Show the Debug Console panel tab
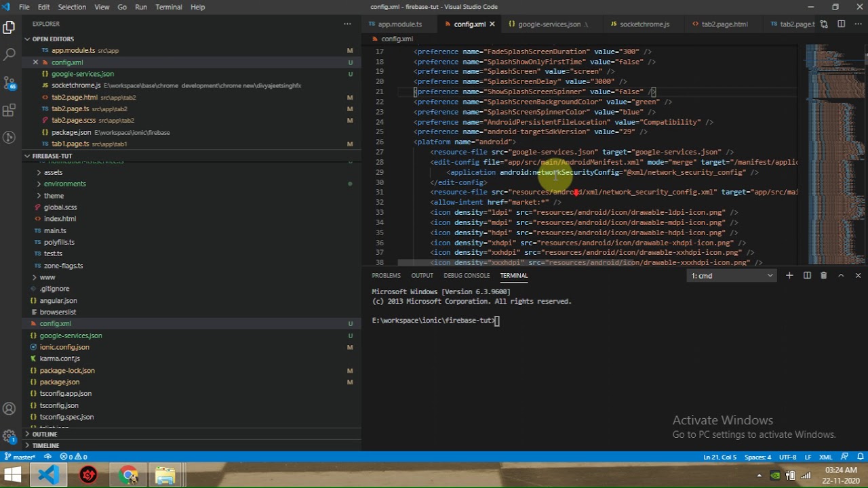Viewport: 868px width, 488px height. pos(467,276)
